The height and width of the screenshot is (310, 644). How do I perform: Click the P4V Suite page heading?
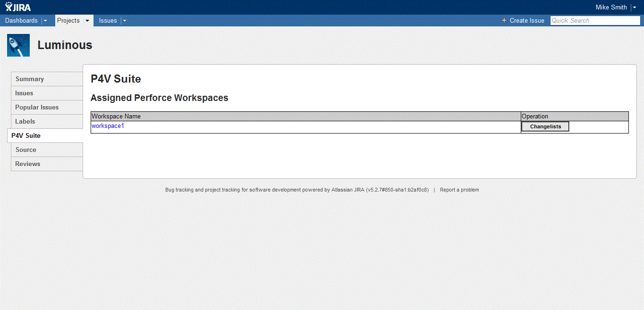coord(116,79)
